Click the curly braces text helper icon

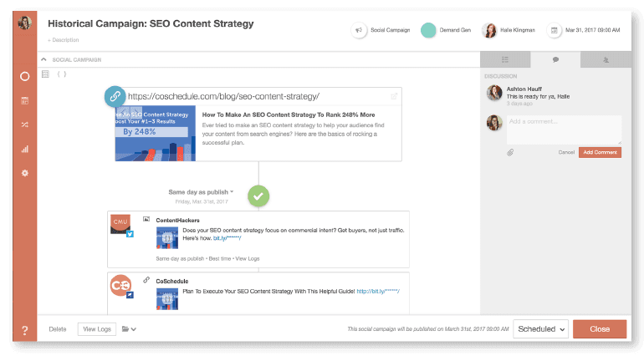[x=61, y=75]
